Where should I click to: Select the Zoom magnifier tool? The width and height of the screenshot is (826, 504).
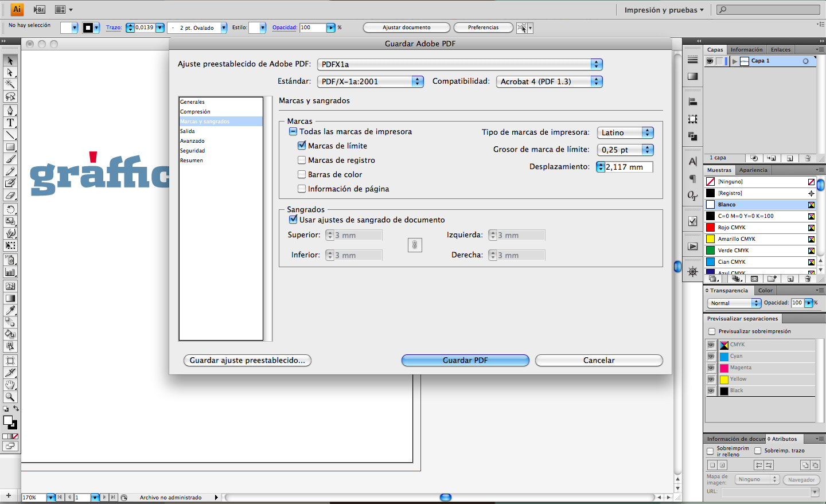[x=10, y=397]
